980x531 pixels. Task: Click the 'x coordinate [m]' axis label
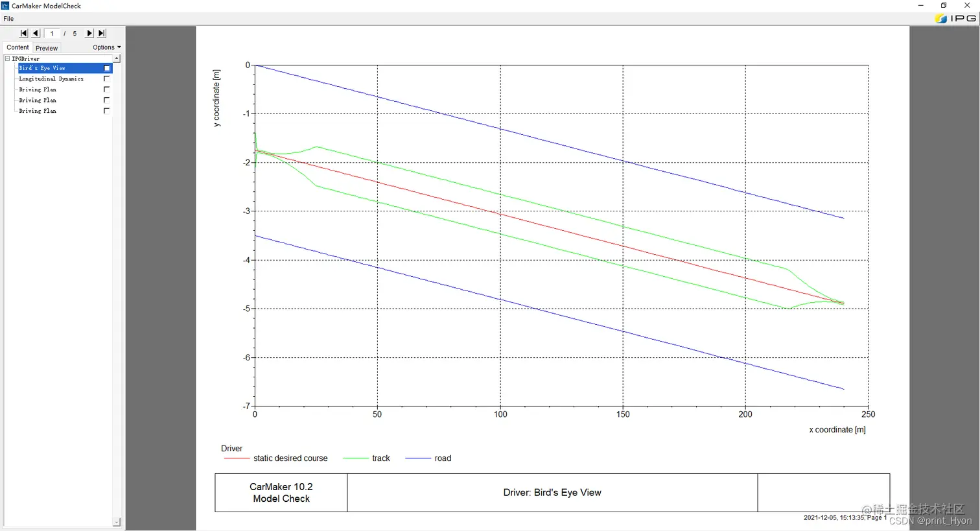pyautogui.click(x=837, y=430)
